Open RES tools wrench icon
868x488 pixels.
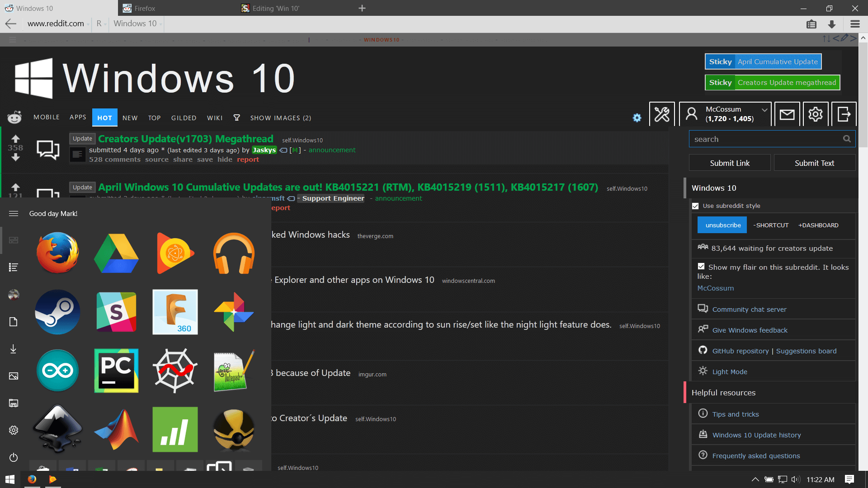tap(662, 114)
